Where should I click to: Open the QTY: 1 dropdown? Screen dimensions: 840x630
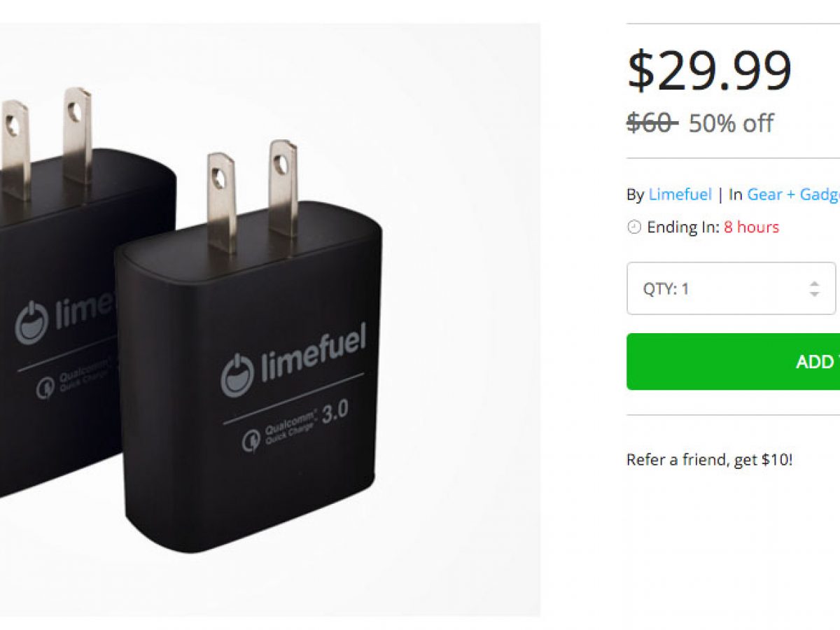tap(731, 288)
